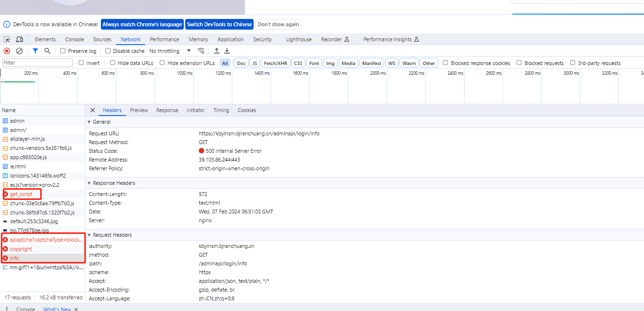Filter requests by Img type

tap(330, 63)
